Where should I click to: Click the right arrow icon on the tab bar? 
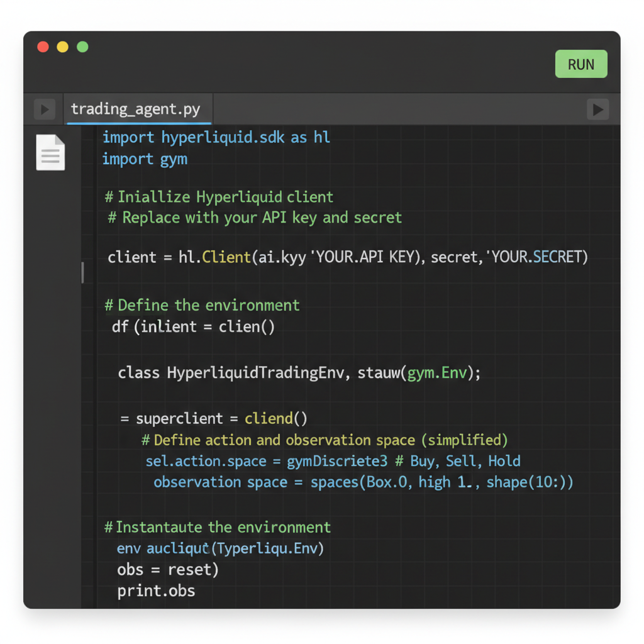[x=597, y=109]
